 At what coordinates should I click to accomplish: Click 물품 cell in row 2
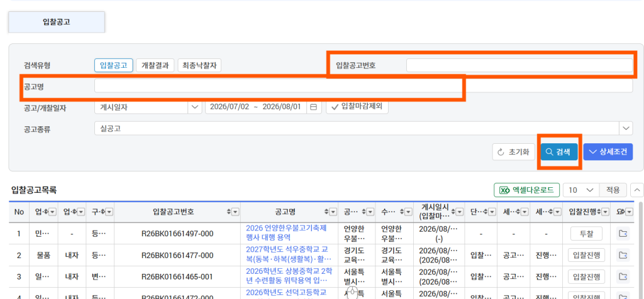pyautogui.click(x=43, y=255)
